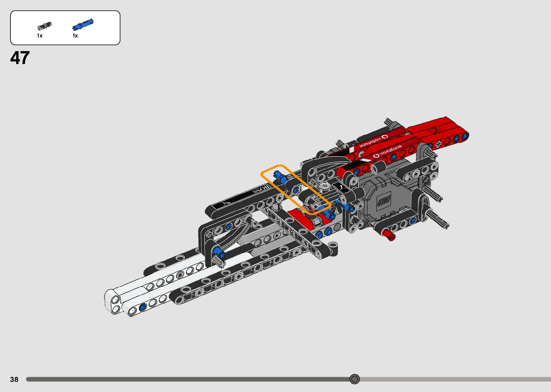Click the page number 38
Viewport: 551px width, 392px height.
tap(14, 379)
